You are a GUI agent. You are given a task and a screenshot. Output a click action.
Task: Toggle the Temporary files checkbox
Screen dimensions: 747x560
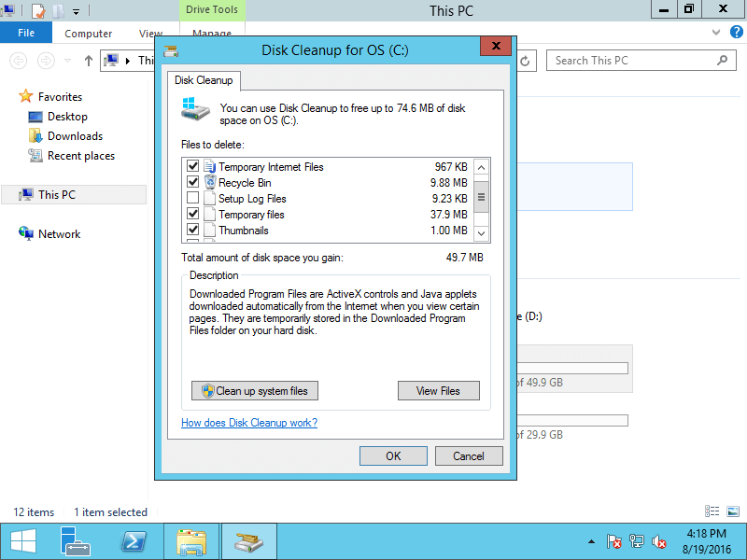[x=192, y=214]
